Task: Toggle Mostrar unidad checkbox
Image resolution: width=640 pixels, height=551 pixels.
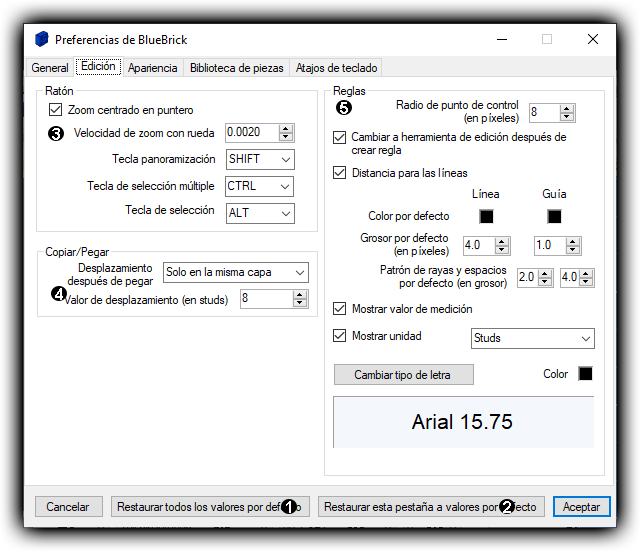Action: pyautogui.click(x=340, y=335)
